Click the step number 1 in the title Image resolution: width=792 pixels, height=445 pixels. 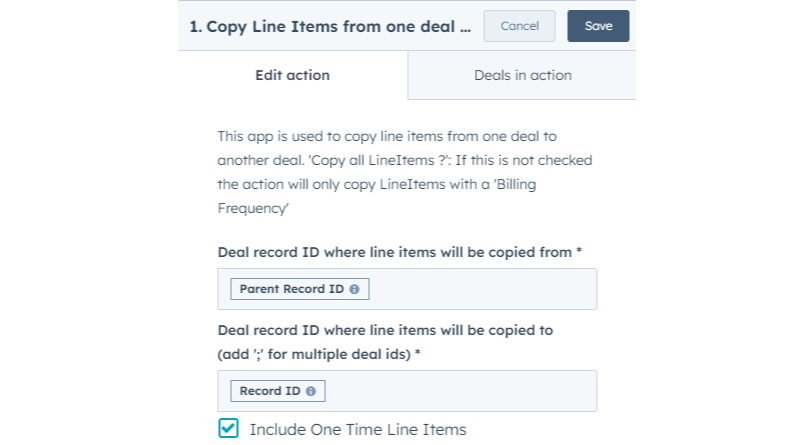coord(194,27)
